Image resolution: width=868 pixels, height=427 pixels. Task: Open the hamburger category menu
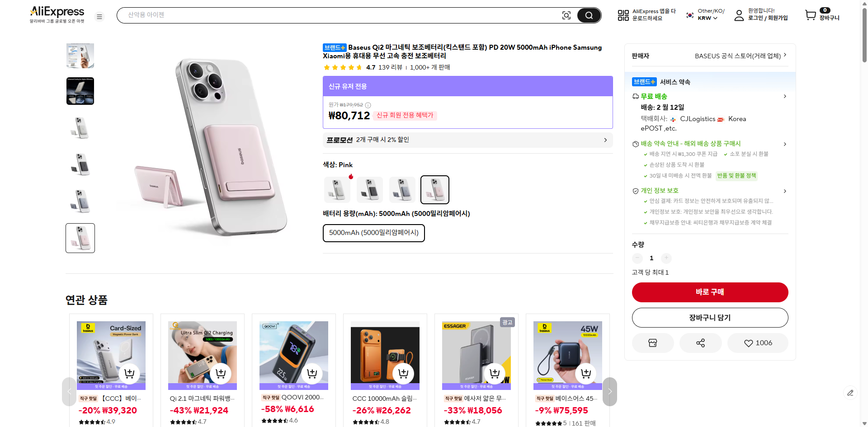click(x=99, y=17)
